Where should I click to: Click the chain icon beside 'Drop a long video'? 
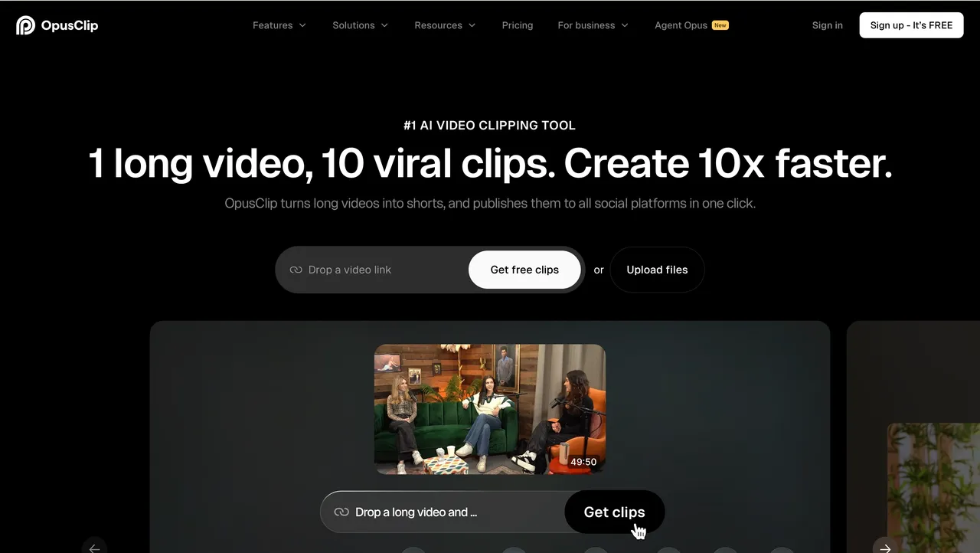click(x=341, y=512)
